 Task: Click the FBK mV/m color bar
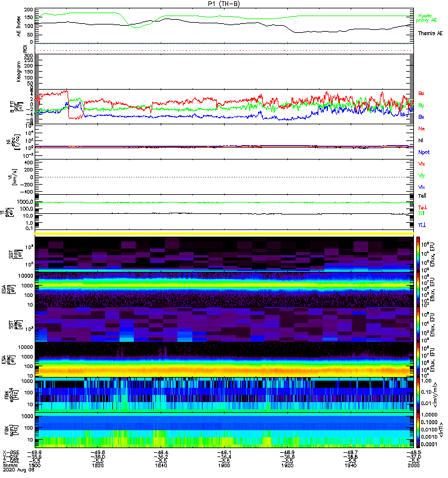pyautogui.click(x=418, y=395)
